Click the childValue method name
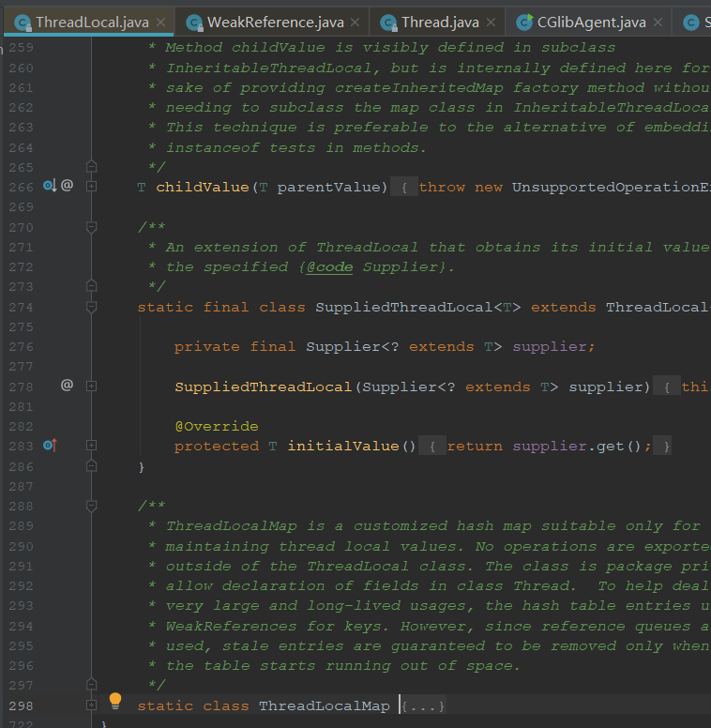The image size is (711, 728). 203,187
